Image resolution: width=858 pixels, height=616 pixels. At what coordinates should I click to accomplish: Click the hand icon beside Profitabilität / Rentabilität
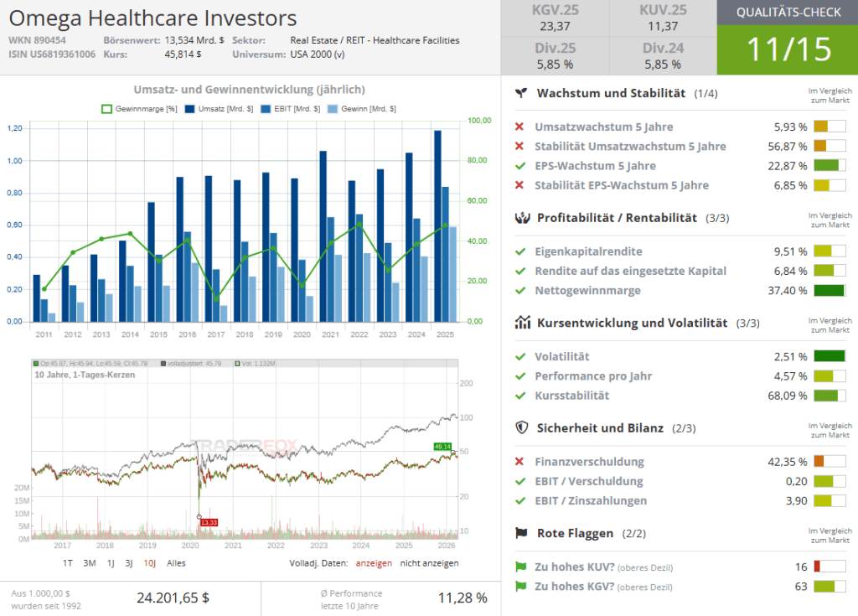pyautogui.click(x=521, y=218)
